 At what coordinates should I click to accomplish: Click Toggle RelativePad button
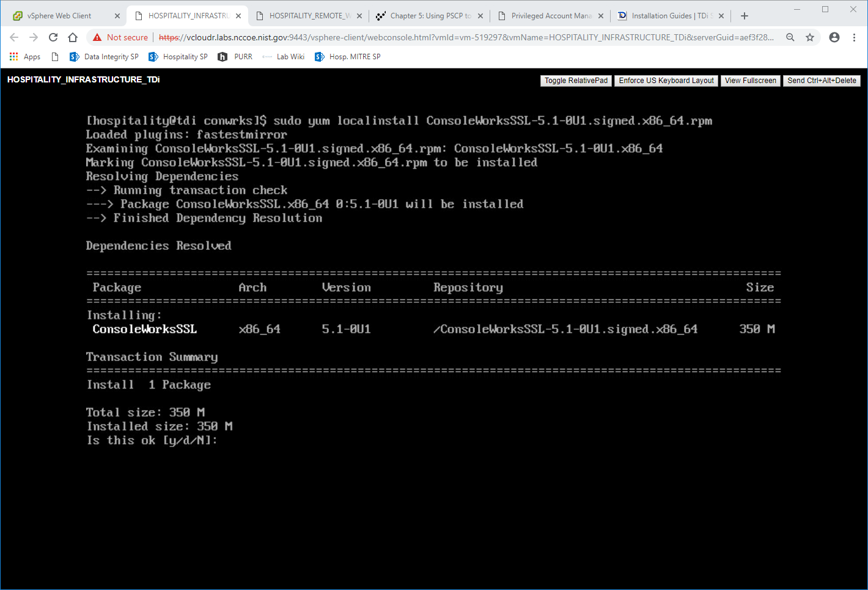[x=576, y=81]
